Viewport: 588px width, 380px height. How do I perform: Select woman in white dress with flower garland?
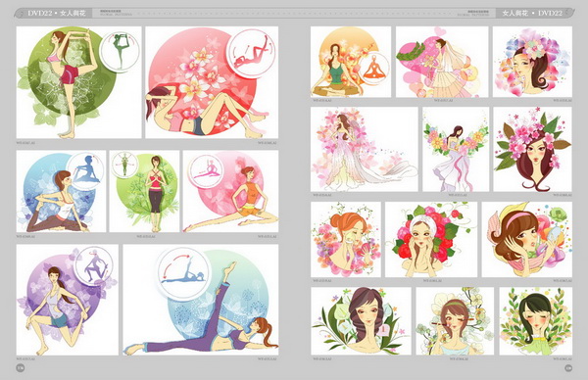pyautogui.click(x=456, y=149)
